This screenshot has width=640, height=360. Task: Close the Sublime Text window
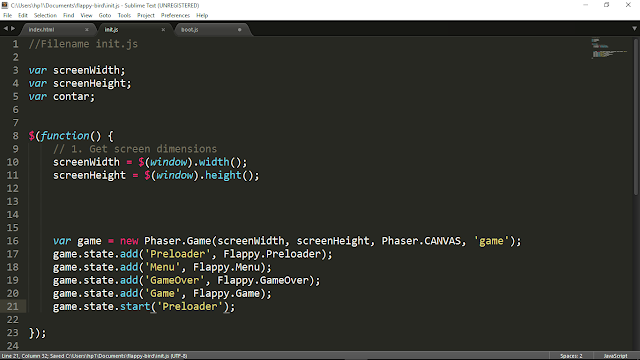click(x=628, y=5)
